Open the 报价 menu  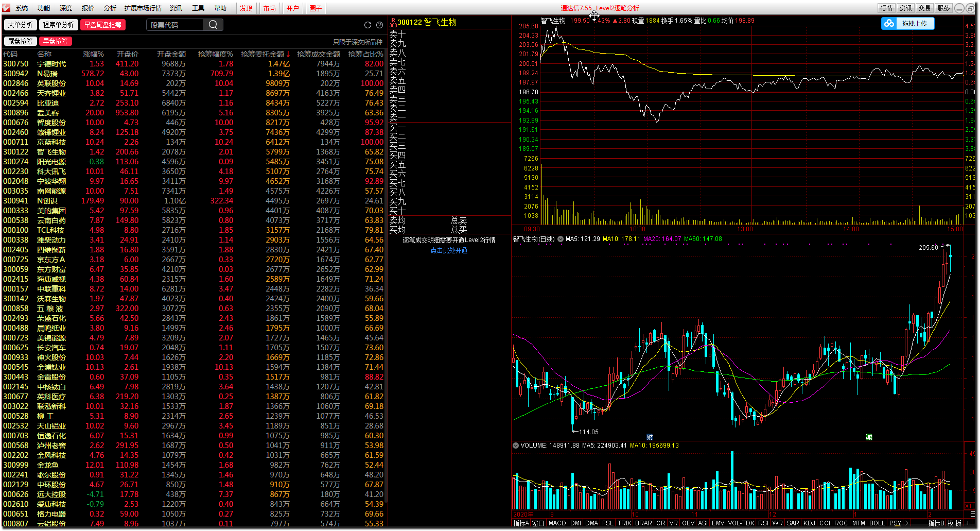coord(88,8)
